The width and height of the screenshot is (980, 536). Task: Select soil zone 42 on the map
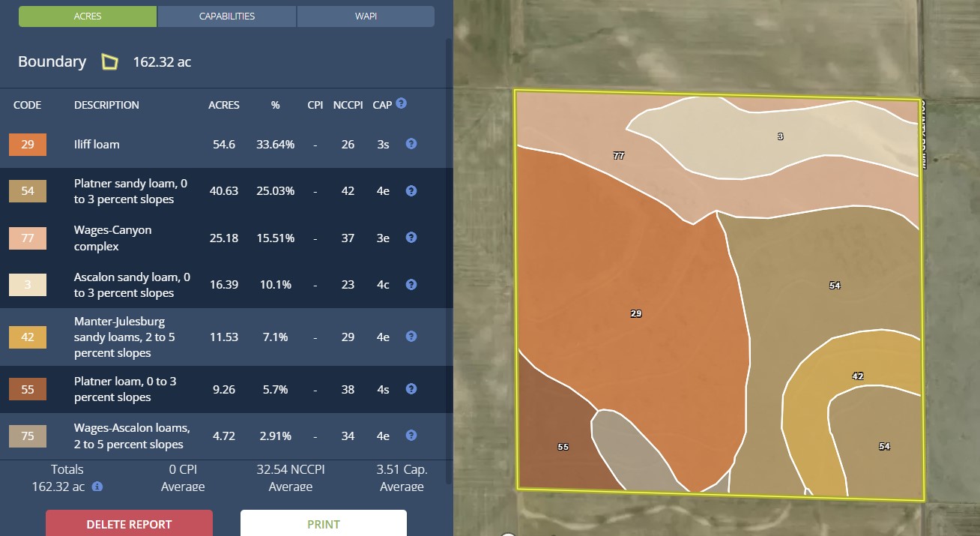(858, 376)
